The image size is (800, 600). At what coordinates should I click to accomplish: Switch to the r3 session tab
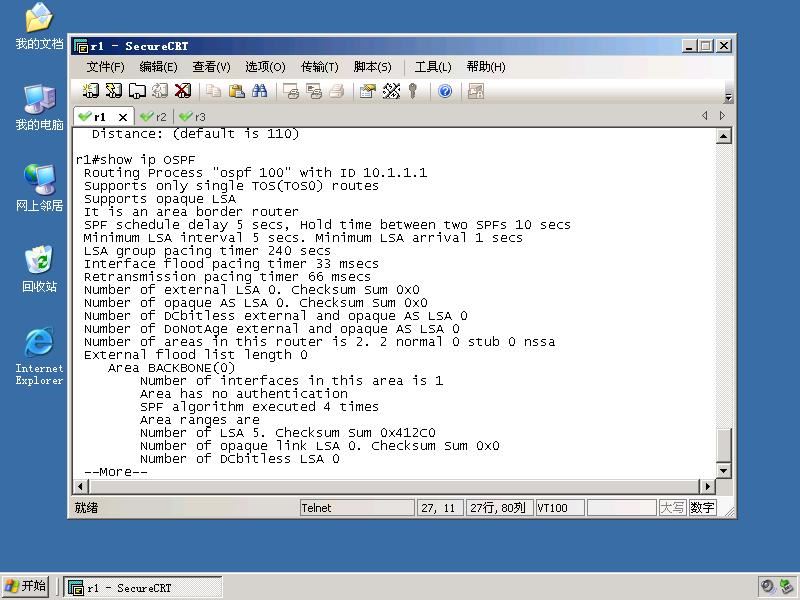pyautogui.click(x=193, y=117)
